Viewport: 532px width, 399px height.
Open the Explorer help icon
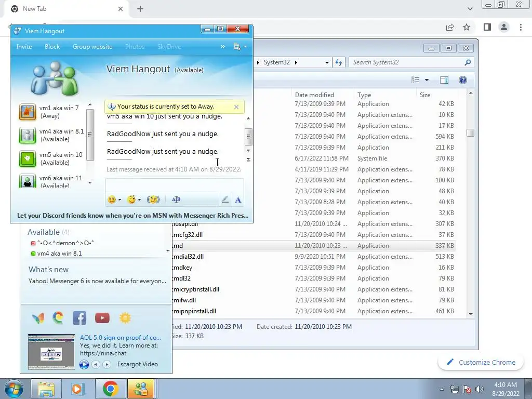pos(463,80)
